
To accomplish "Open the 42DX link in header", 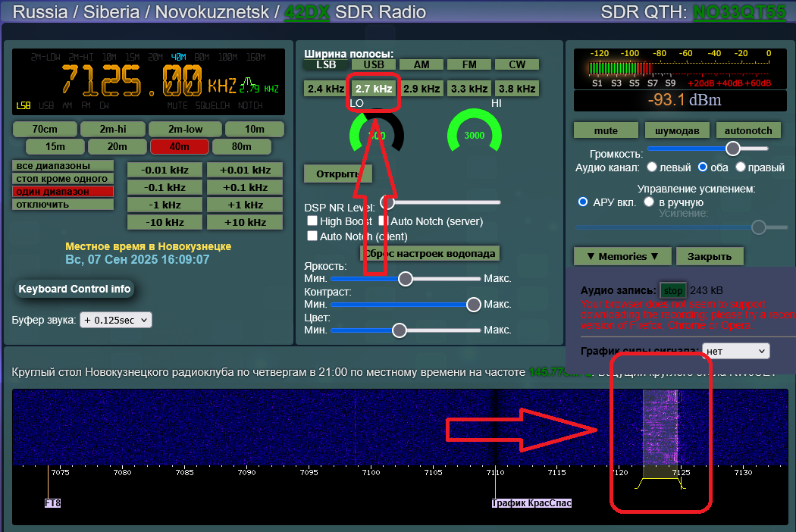I will click(x=306, y=11).
